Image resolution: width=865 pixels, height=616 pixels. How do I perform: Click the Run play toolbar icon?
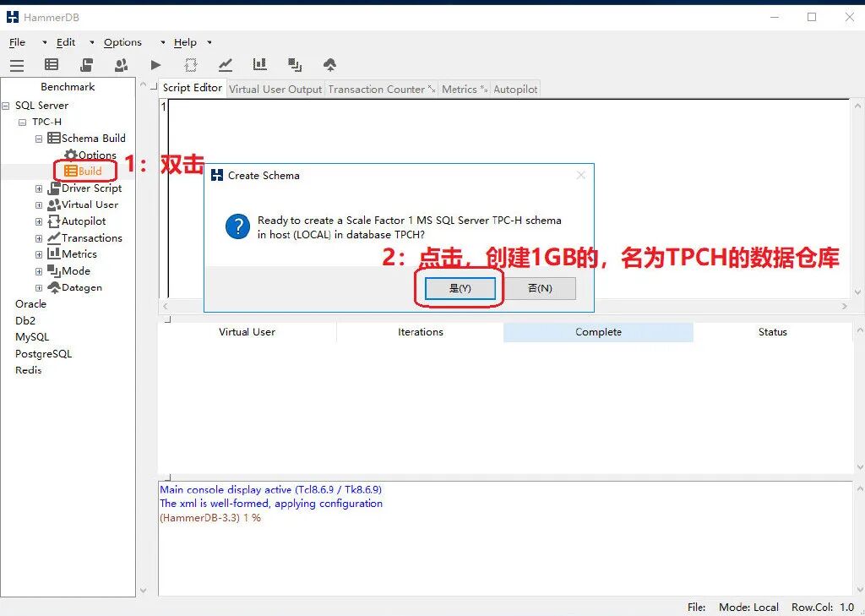click(x=155, y=65)
